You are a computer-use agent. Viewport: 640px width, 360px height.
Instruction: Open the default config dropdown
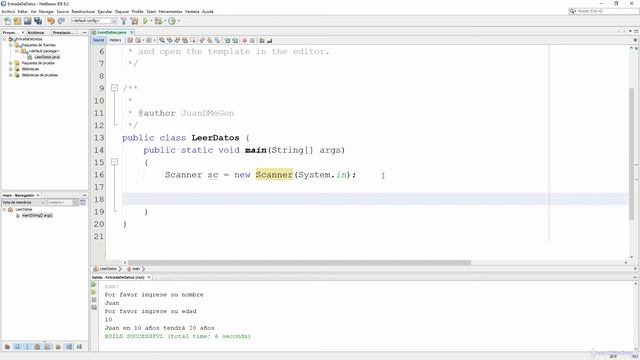click(x=94, y=21)
